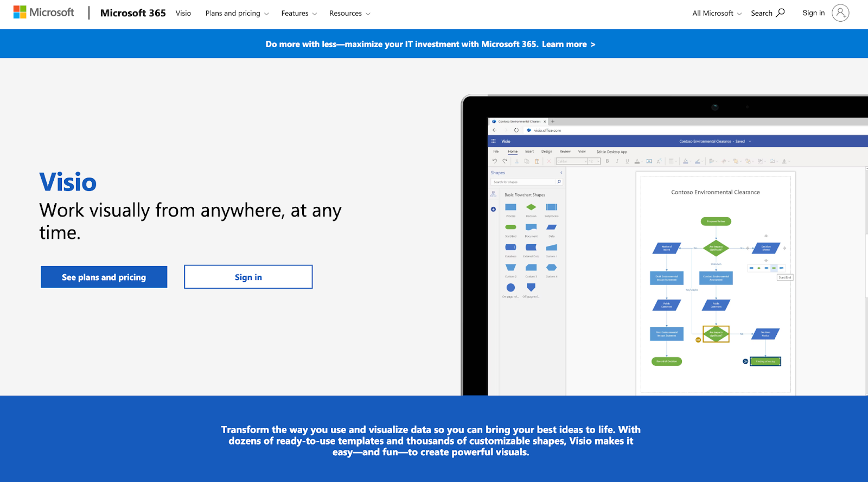This screenshot has height=482, width=868.
Task: Select the Home tab in the Visio ribbon
Action: coord(513,151)
